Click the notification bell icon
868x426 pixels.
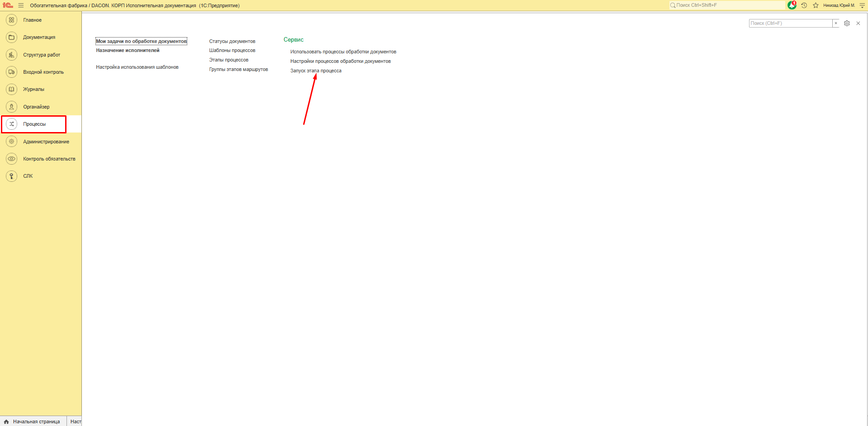[x=792, y=5]
